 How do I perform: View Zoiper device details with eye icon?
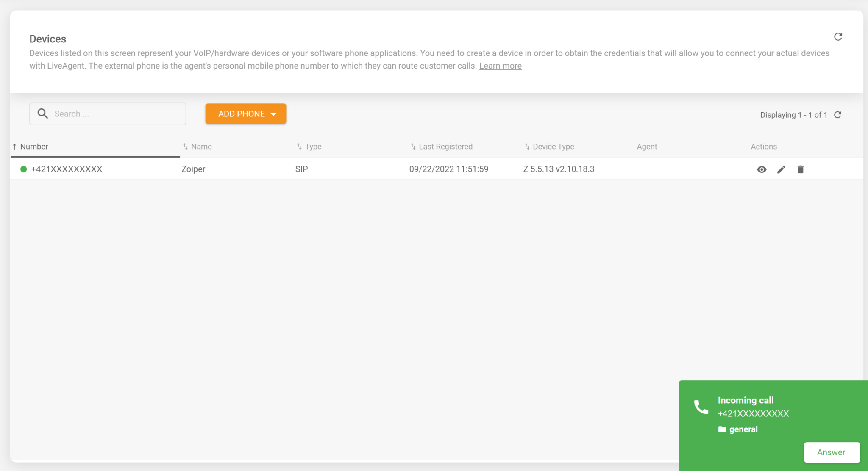[762, 169]
